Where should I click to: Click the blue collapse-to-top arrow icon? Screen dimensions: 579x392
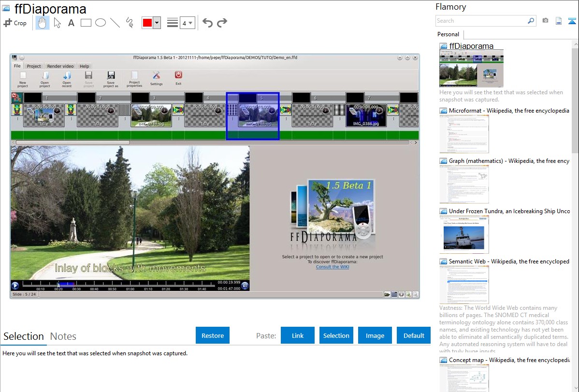pyautogui.click(x=572, y=21)
